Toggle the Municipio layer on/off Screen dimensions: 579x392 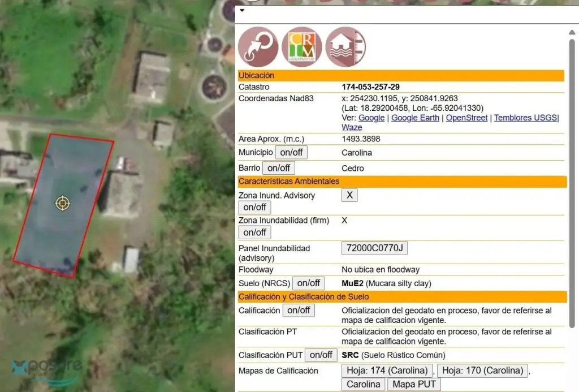[291, 153]
